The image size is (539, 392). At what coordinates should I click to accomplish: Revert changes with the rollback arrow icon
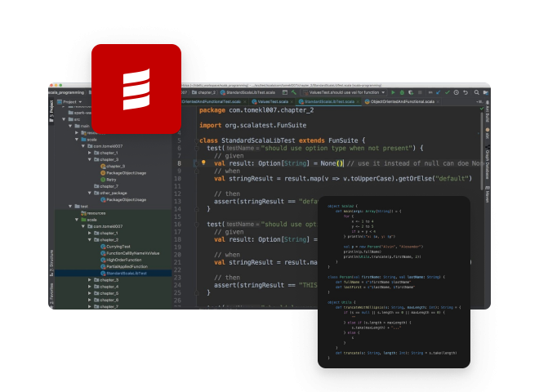pyautogui.click(x=465, y=92)
